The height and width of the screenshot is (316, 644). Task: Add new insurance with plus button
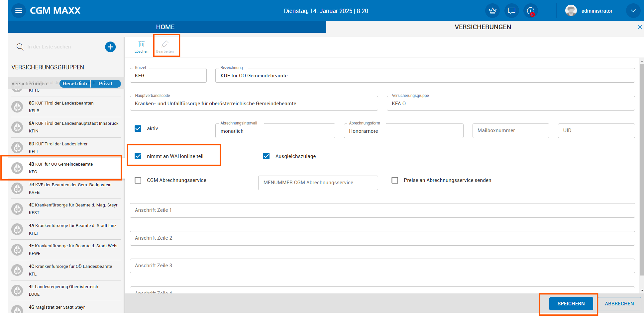[x=110, y=47]
